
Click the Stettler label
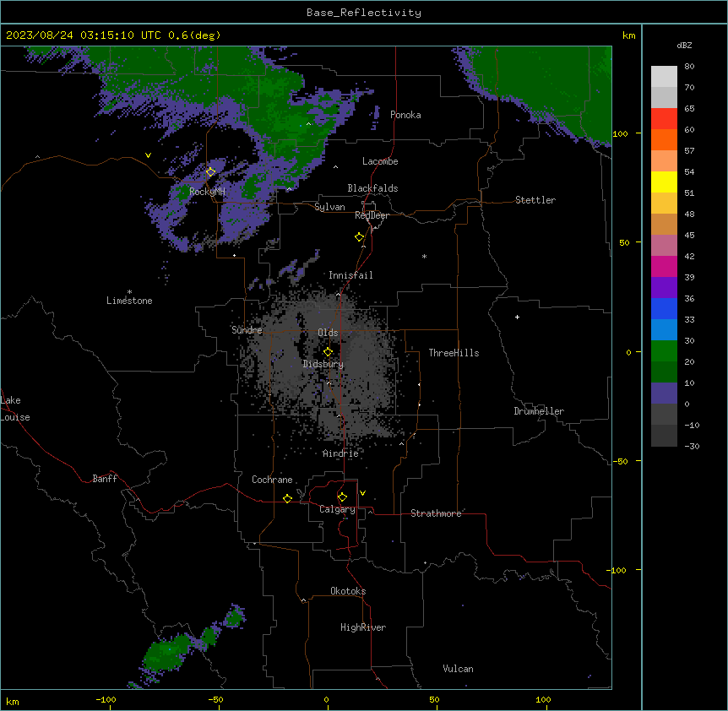click(535, 200)
